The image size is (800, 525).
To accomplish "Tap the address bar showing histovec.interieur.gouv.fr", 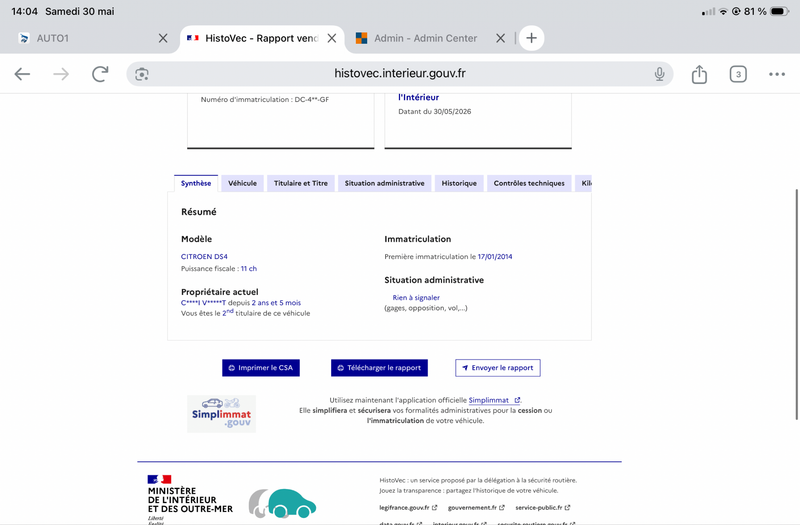I will (x=399, y=74).
